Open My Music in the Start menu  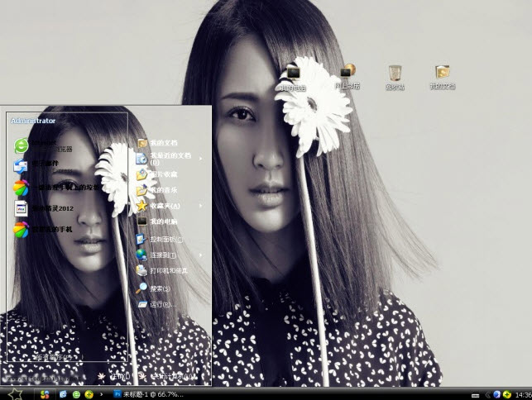click(157, 190)
